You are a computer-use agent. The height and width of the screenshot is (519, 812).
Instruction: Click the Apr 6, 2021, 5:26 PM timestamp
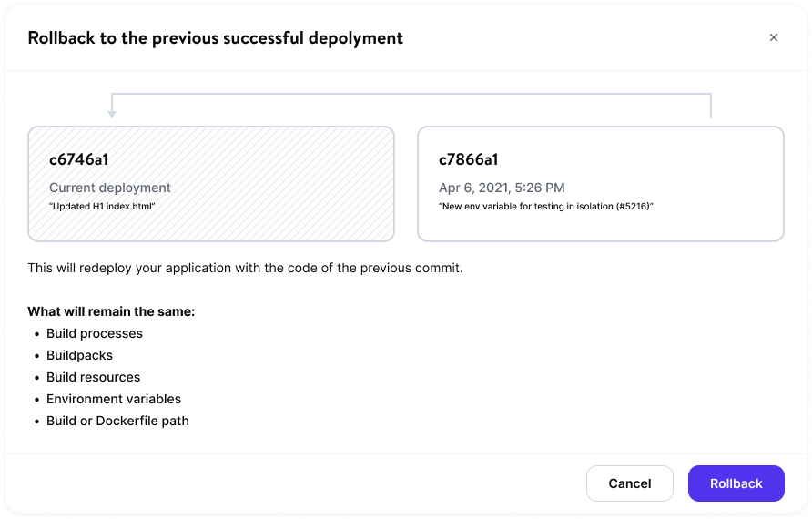coord(502,188)
